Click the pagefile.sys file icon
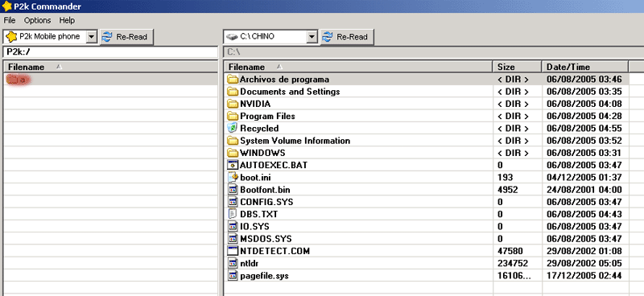Image resolution: width=644 pixels, height=296 pixels. click(x=233, y=275)
